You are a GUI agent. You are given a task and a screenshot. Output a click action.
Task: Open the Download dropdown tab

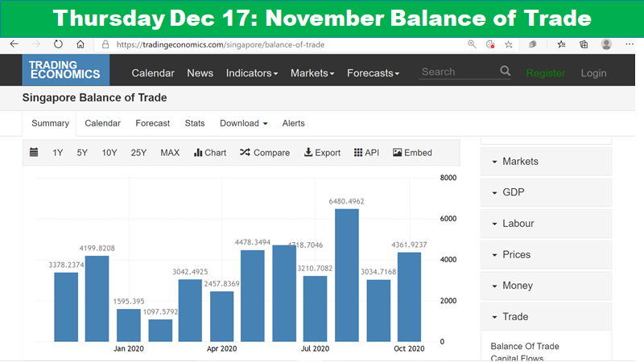click(x=244, y=123)
